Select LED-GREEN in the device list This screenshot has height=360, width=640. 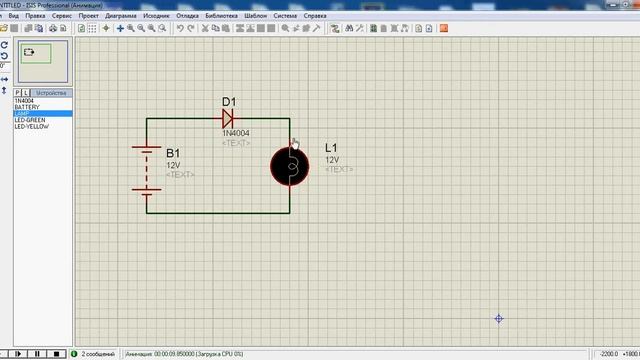(43, 120)
